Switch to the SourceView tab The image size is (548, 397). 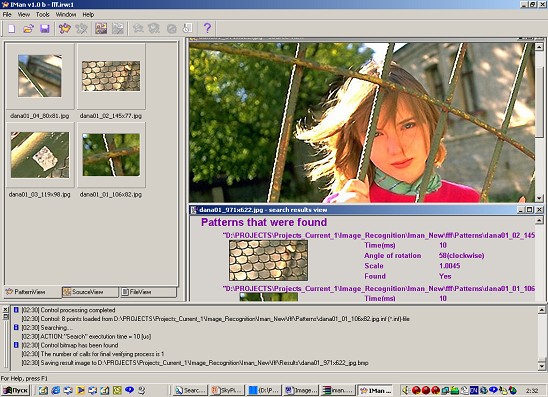point(90,292)
